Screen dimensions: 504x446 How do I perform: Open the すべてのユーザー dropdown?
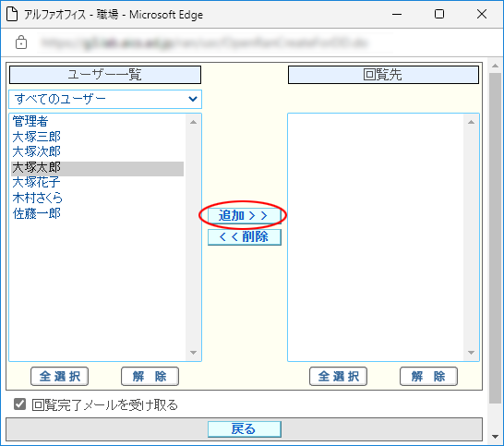(x=105, y=99)
